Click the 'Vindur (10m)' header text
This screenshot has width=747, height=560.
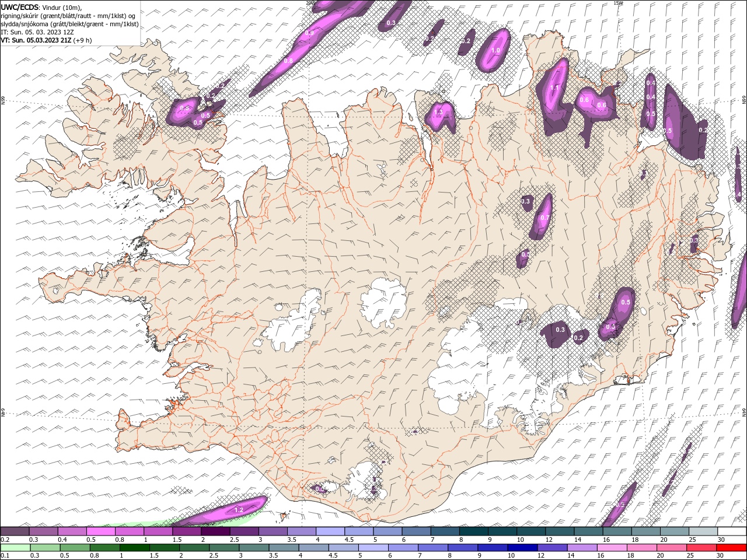coord(62,7)
